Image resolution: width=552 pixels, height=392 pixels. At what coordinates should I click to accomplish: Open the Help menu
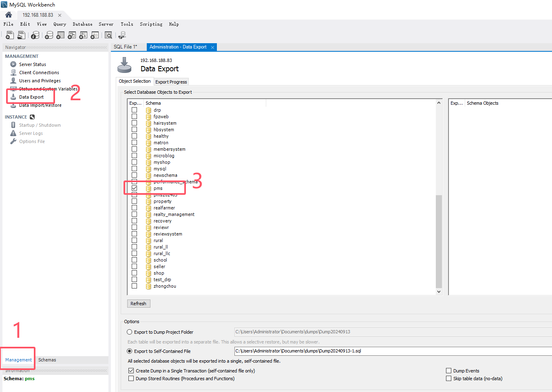pyautogui.click(x=174, y=24)
